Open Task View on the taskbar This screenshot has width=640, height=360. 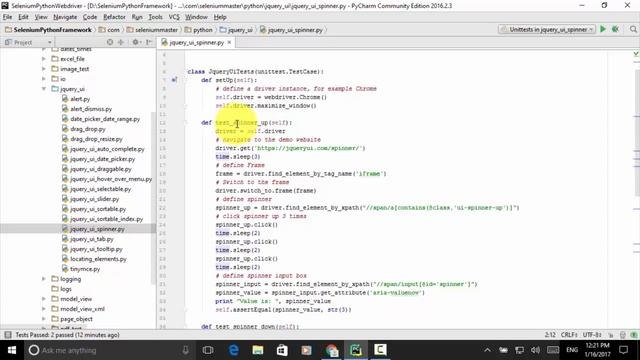click(208, 350)
